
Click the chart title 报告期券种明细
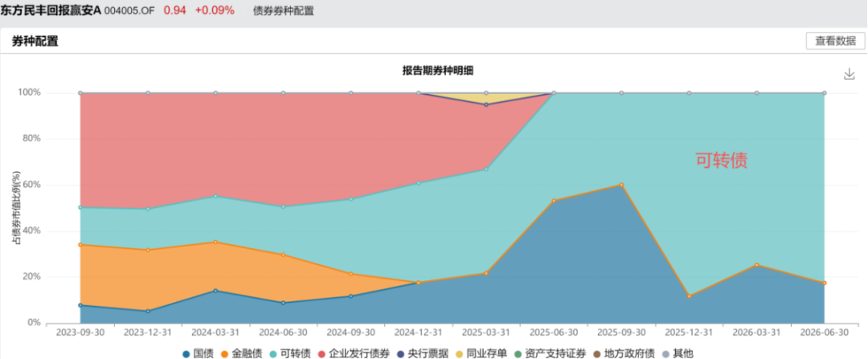(437, 70)
